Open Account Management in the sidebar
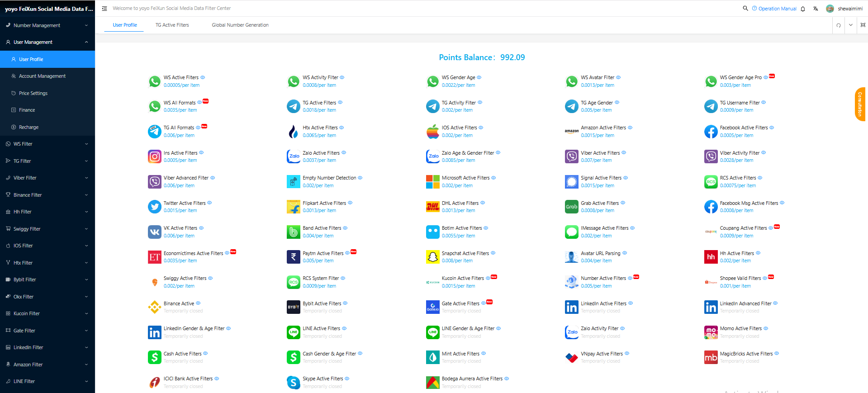 [x=47, y=76]
